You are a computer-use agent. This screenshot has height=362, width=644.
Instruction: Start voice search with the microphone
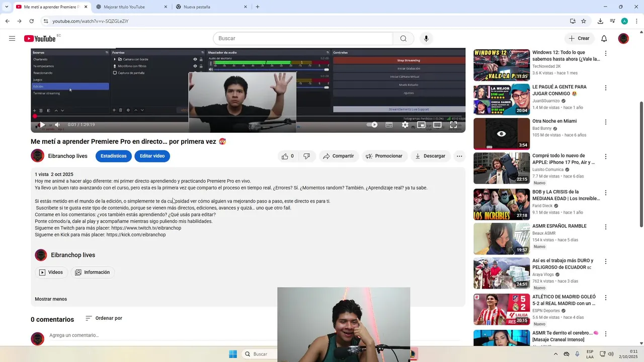(x=426, y=39)
